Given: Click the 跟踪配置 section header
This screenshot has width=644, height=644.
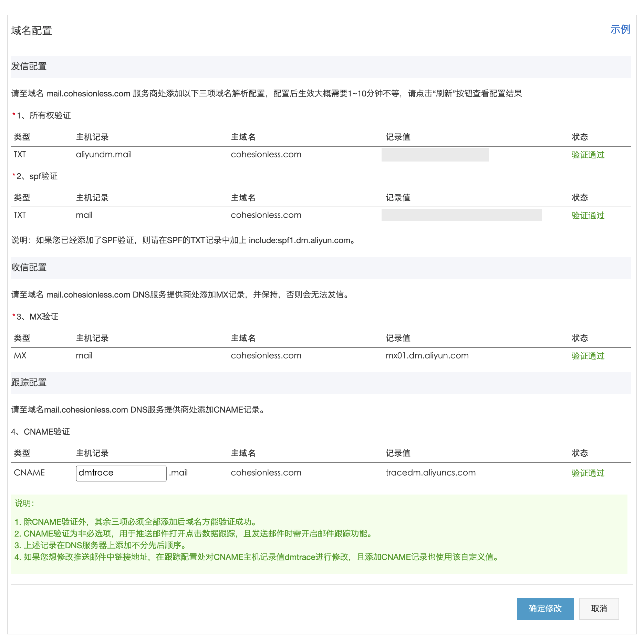Looking at the screenshot, I should 29,383.
